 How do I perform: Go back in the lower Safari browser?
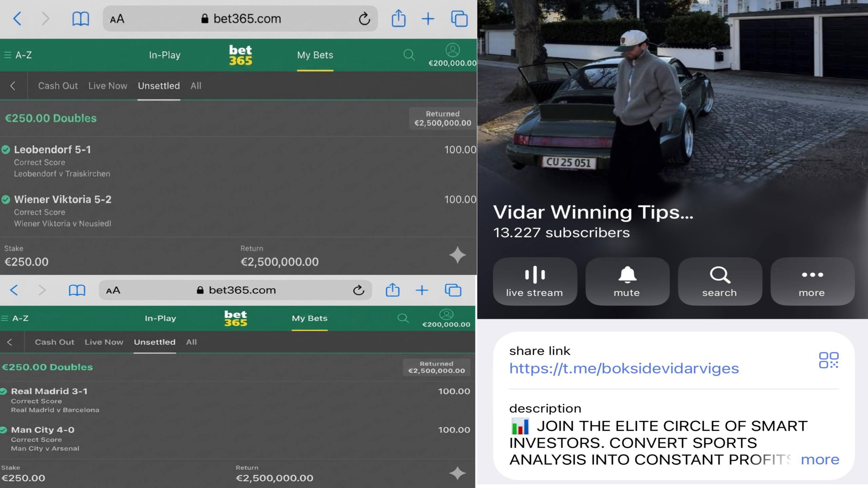[x=14, y=290]
